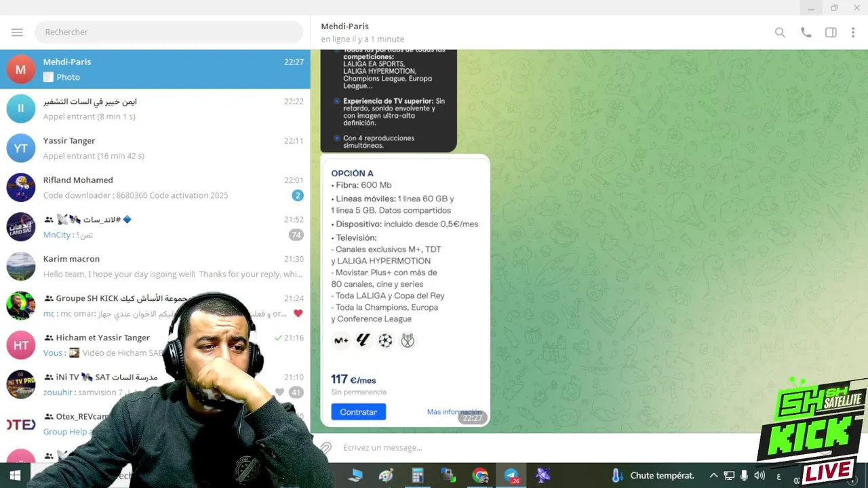
Task: Open the Paint palette app in taskbar
Action: click(x=386, y=476)
